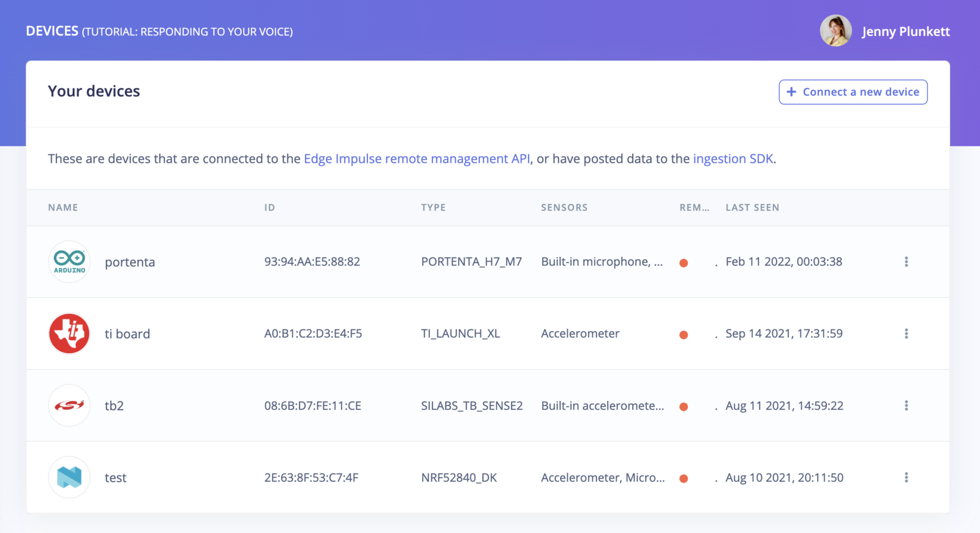Click tb2's red remote status indicator
The image size is (980, 533).
(x=684, y=407)
